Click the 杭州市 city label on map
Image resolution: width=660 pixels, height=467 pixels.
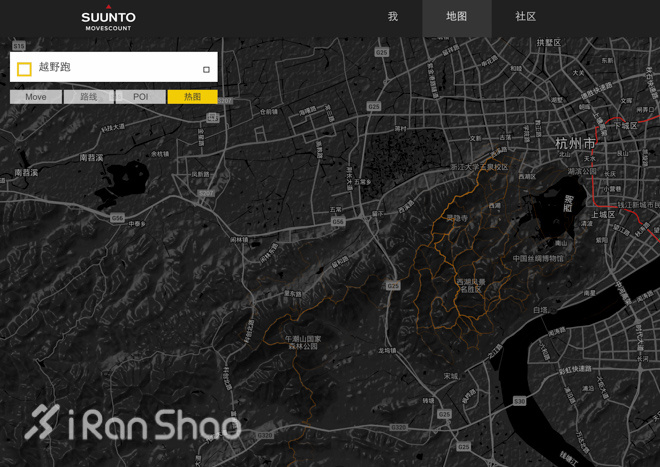(x=575, y=143)
